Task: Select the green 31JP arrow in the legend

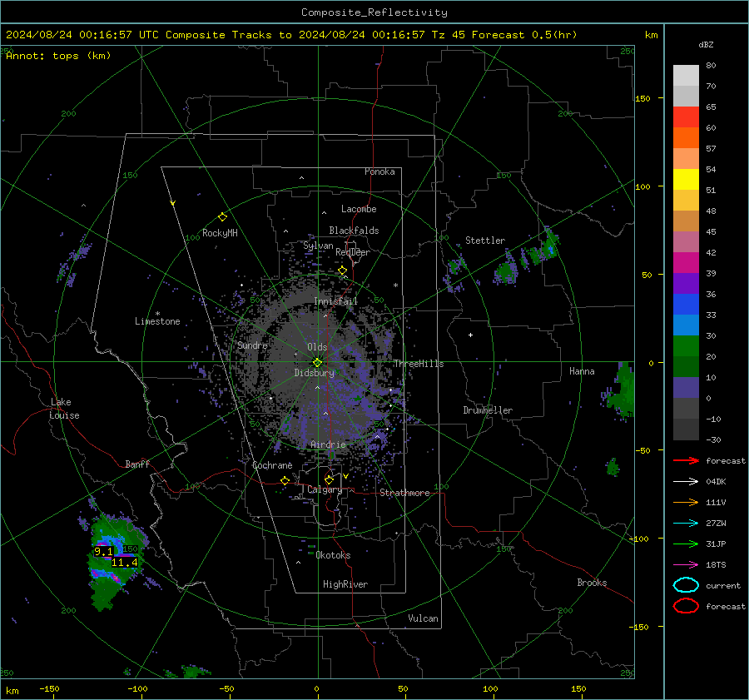Action: 686,544
